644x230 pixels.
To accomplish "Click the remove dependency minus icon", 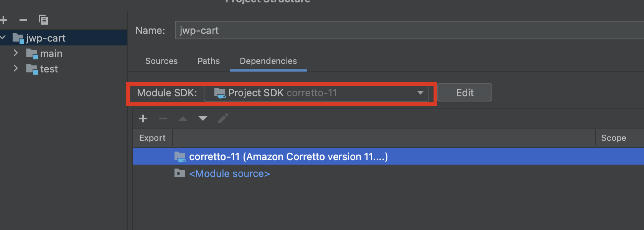I will 163,118.
